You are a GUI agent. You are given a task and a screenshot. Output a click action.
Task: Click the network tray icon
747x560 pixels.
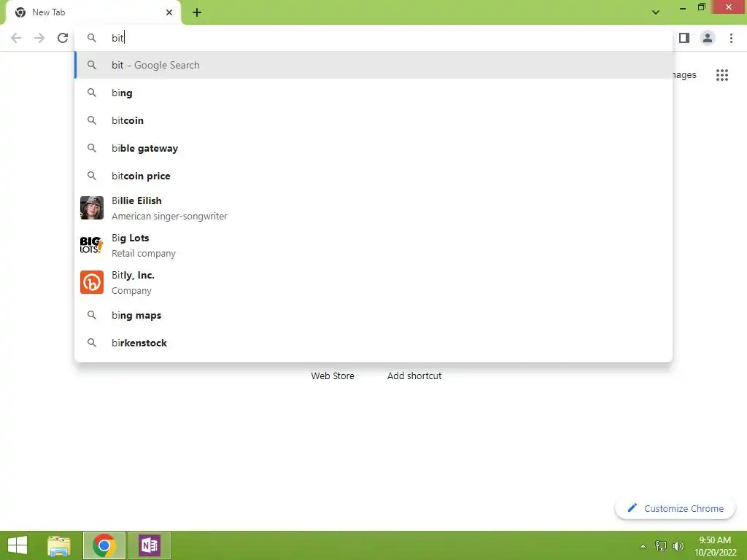point(661,545)
